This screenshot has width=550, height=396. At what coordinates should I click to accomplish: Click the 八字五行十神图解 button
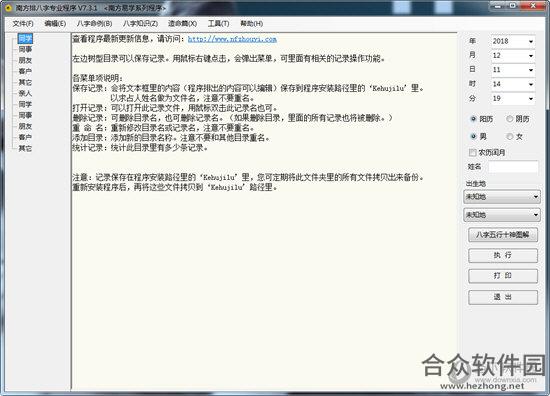pos(503,235)
